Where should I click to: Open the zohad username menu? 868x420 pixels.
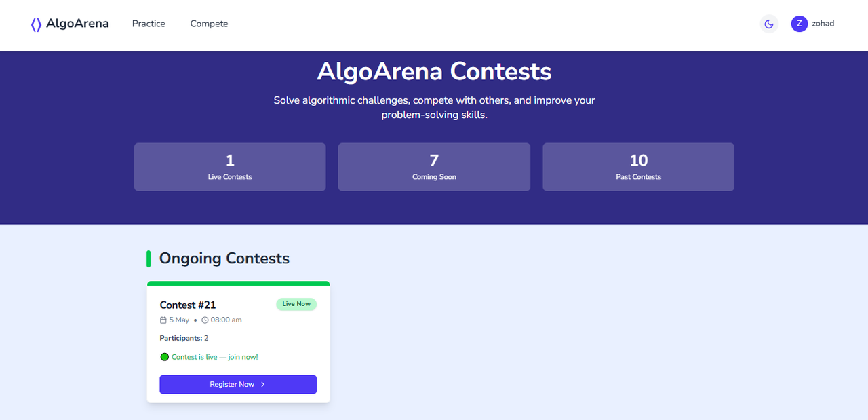[823, 24]
